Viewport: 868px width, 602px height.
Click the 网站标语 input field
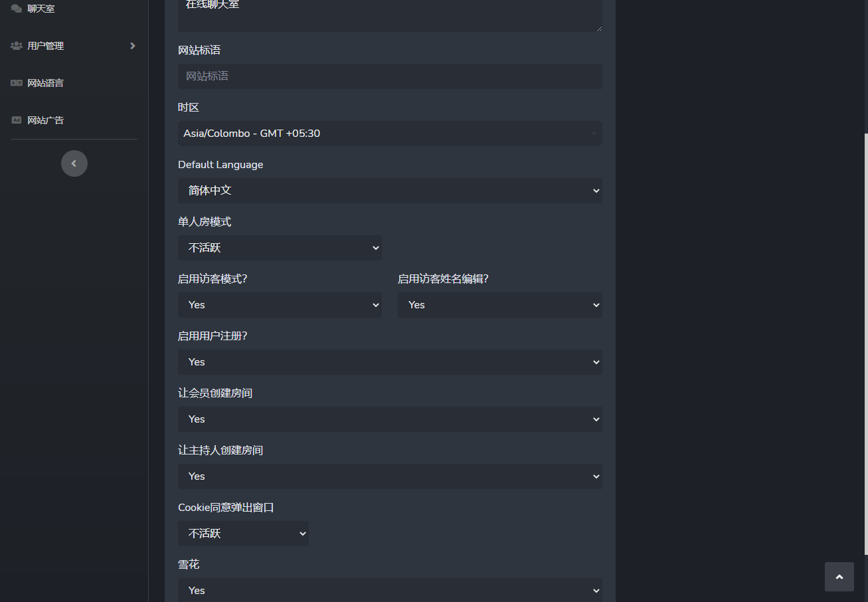pos(390,76)
